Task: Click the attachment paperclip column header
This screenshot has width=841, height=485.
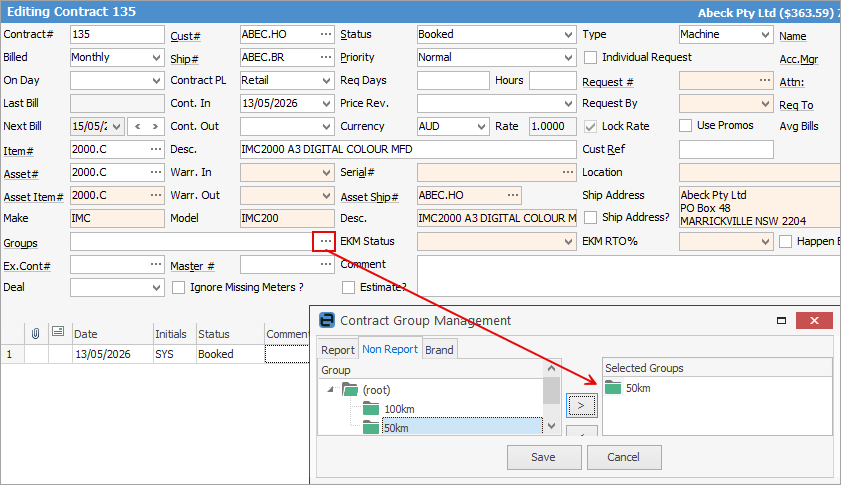Action: (35, 334)
